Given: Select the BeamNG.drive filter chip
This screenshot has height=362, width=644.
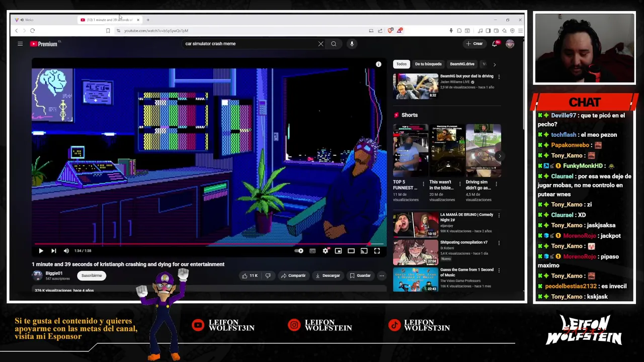Looking at the screenshot, I should 462,64.
